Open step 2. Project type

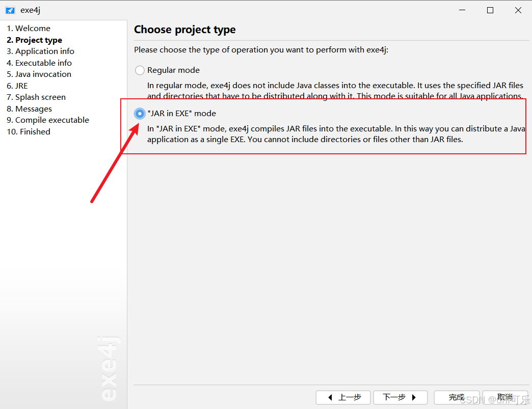tap(34, 40)
